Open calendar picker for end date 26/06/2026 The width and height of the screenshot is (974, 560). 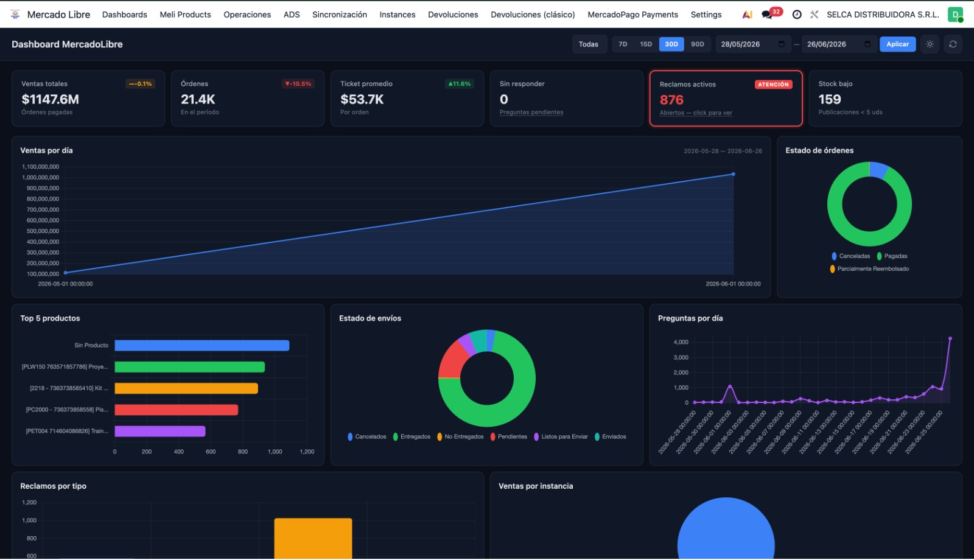click(867, 44)
